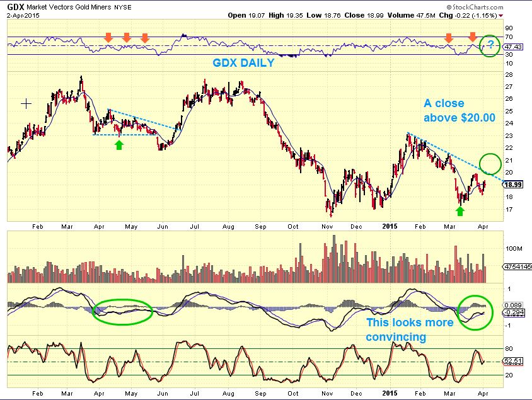Click the Nov label on price chart axis
The height and width of the screenshot is (400, 532).
coord(327,226)
